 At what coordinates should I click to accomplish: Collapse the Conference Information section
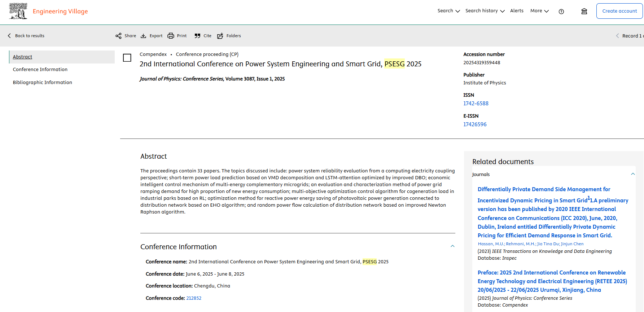coord(452,246)
